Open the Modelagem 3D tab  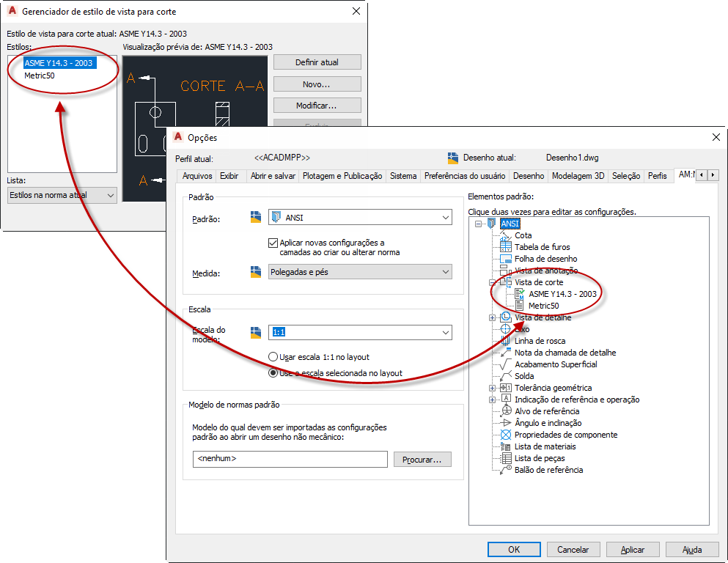578,176
